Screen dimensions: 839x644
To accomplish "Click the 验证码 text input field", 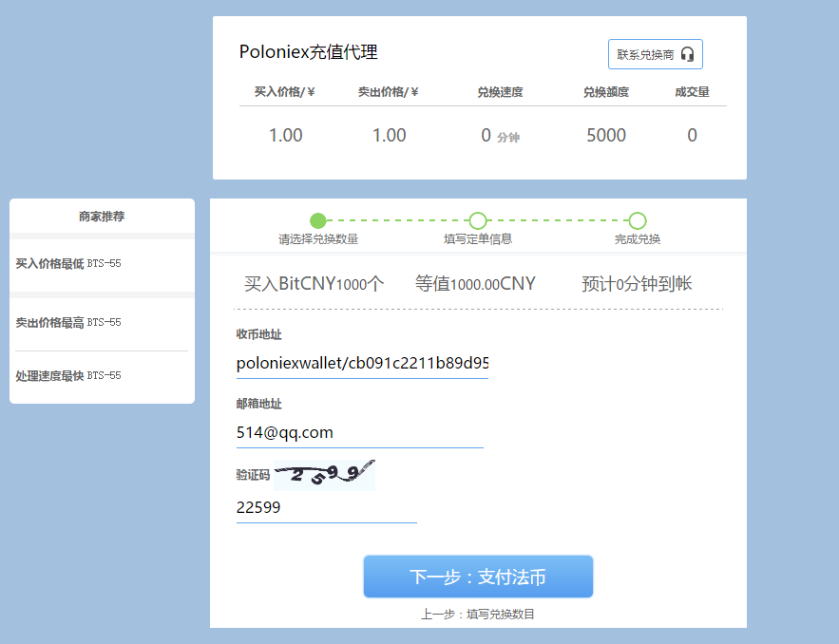I will pos(326,508).
